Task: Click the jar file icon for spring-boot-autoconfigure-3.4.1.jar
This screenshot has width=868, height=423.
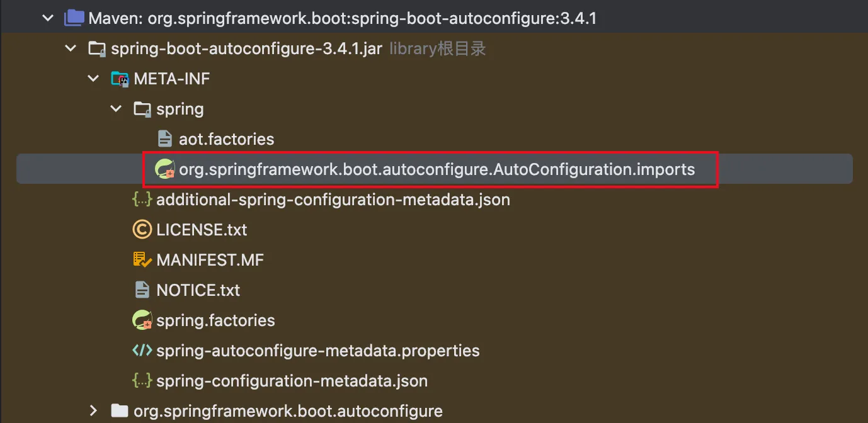Action: tap(96, 48)
